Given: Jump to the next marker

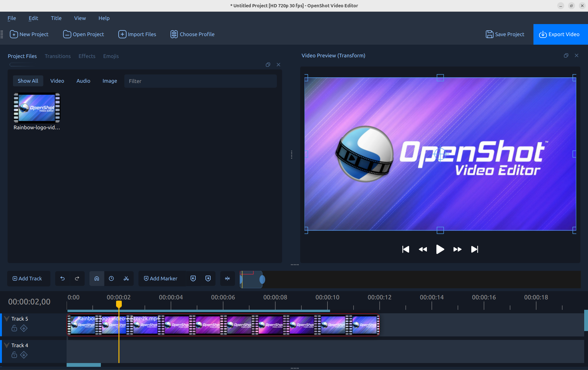Looking at the screenshot, I should pos(208,278).
